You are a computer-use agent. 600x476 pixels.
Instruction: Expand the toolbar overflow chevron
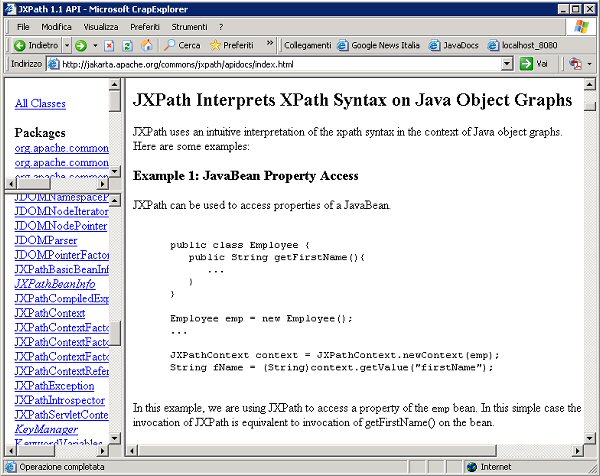click(x=270, y=43)
